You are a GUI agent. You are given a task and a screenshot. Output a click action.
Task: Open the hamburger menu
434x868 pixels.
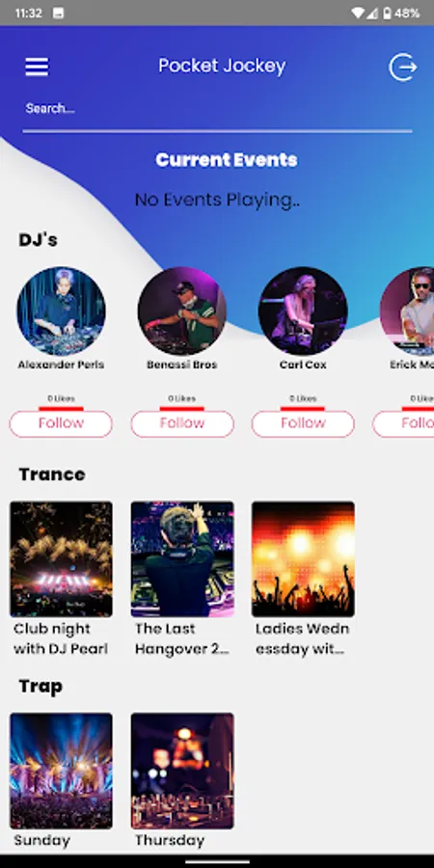tap(37, 67)
